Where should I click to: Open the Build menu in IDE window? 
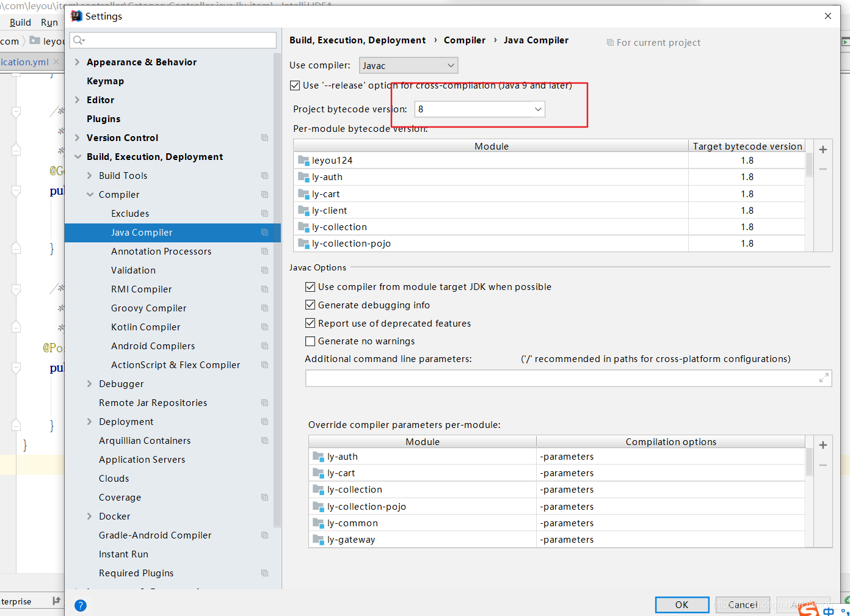[x=20, y=23]
